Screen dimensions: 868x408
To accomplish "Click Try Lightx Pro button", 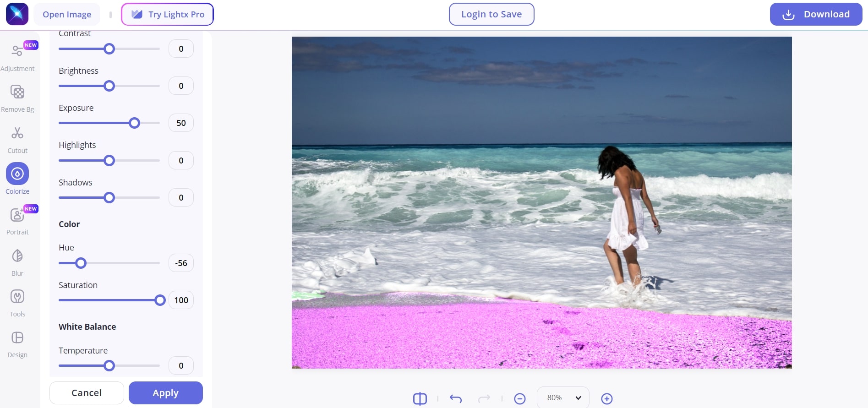I will [x=167, y=14].
